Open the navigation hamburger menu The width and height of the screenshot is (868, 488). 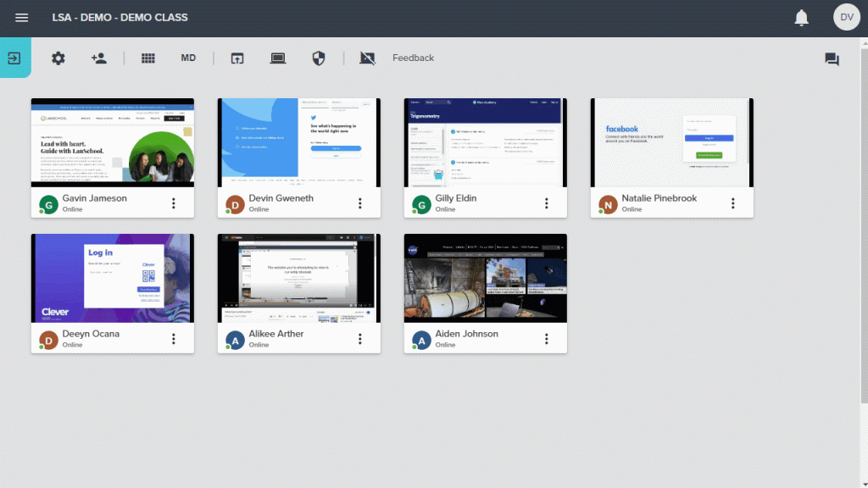[x=21, y=17]
